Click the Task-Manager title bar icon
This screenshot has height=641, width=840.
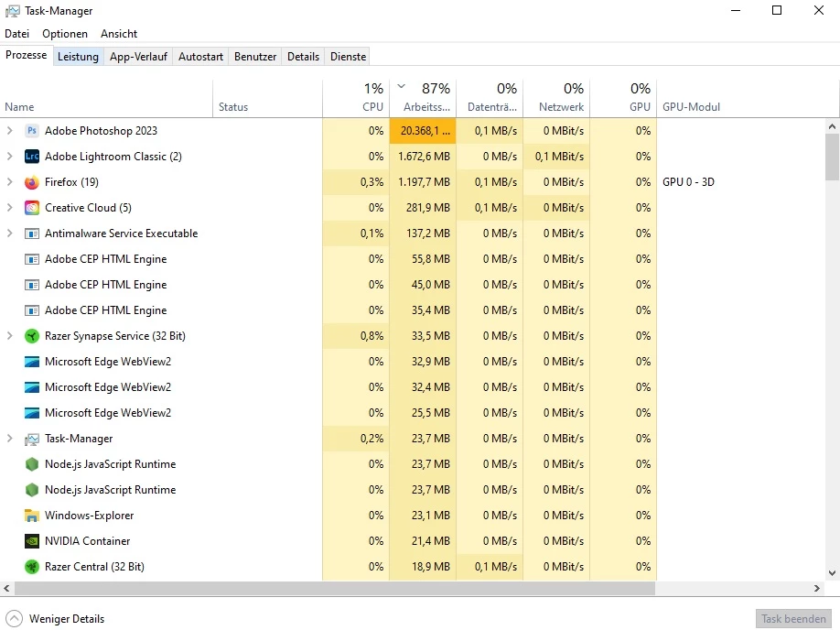[x=12, y=11]
